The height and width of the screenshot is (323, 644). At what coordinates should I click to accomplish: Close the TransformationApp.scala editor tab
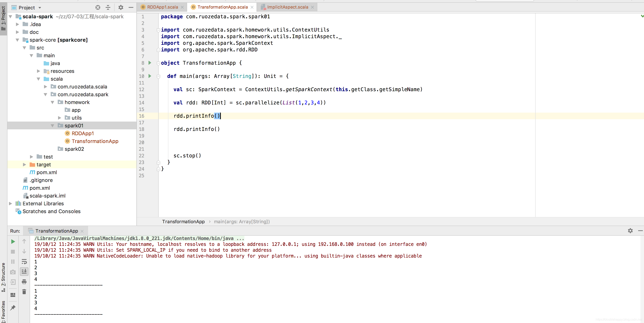click(x=252, y=7)
